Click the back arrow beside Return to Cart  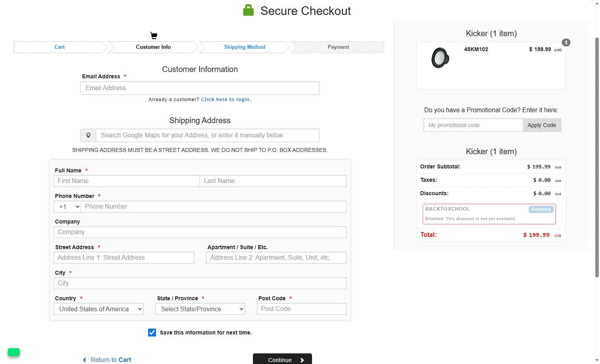click(x=84, y=360)
